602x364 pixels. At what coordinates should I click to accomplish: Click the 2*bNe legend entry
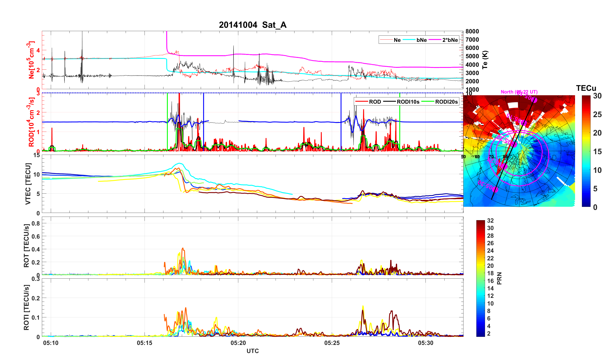[x=443, y=40]
